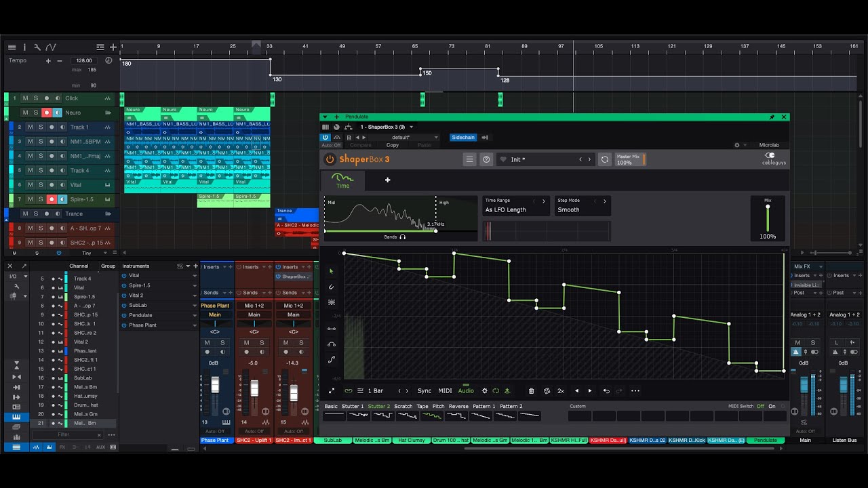Mute the Click track
The width and height of the screenshot is (868, 488).
(x=25, y=98)
